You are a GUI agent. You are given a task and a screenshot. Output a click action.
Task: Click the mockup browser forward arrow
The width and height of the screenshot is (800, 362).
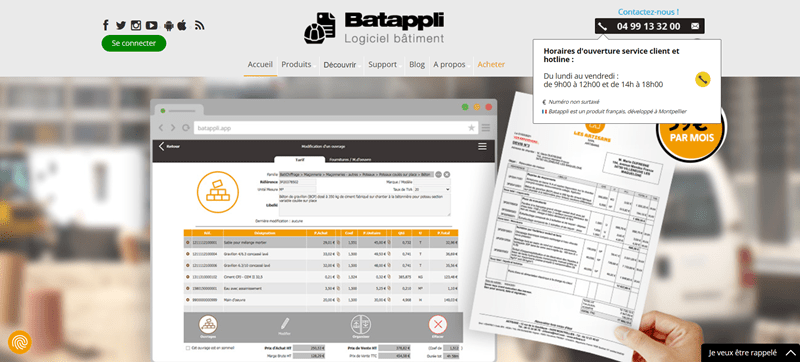pyautogui.click(x=172, y=127)
